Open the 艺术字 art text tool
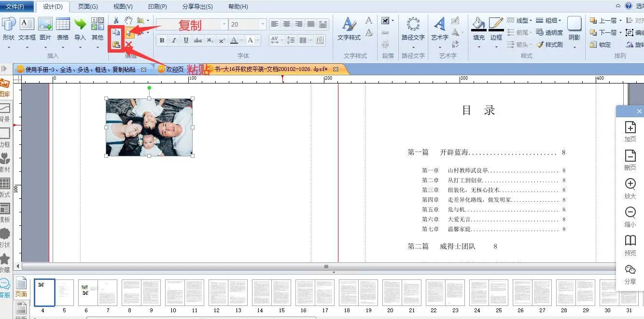644x319 pixels. tap(439, 28)
